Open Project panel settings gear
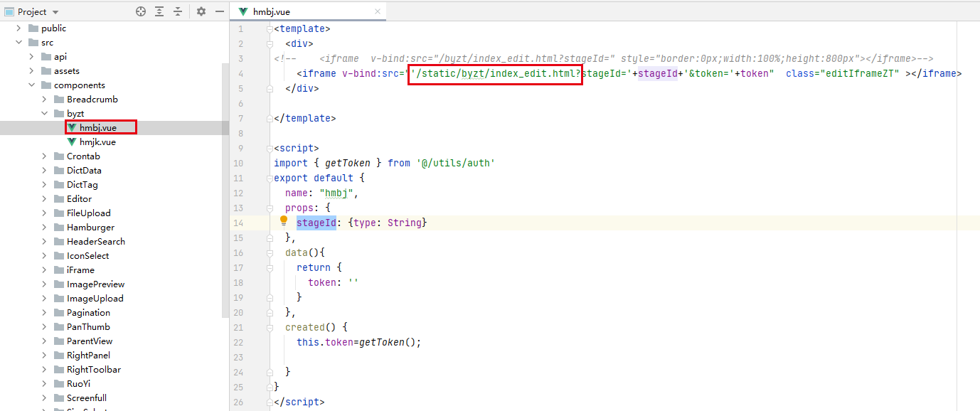This screenshot has width=980, height=411. 201,11
